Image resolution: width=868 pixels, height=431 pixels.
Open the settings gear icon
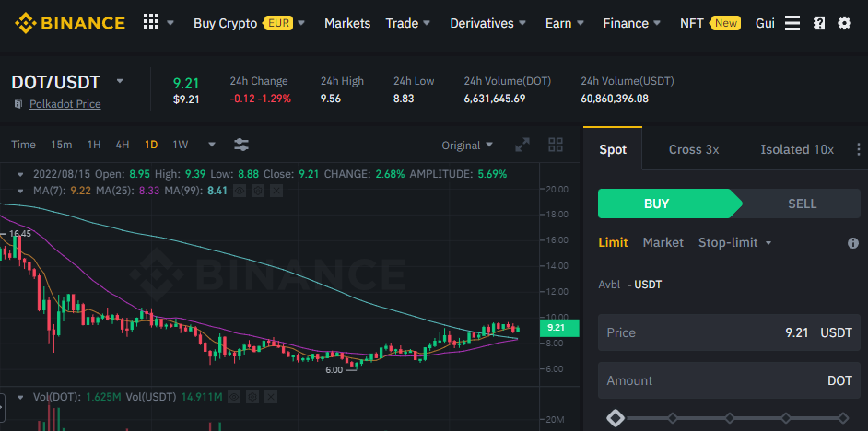[x=844, y=23]
